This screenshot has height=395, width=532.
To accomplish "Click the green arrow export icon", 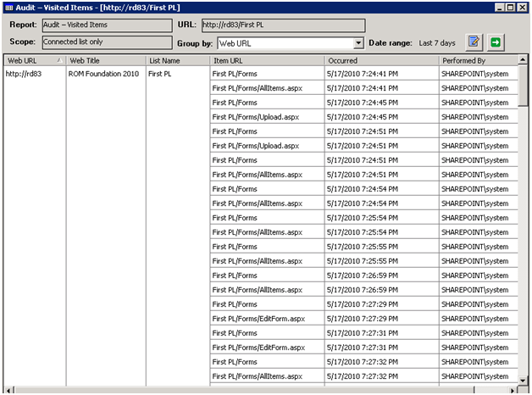I will tap(496, 42).
